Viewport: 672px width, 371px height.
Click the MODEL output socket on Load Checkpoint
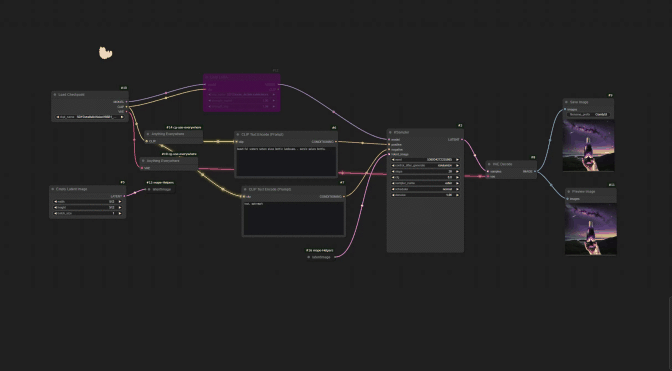(126, 102)
